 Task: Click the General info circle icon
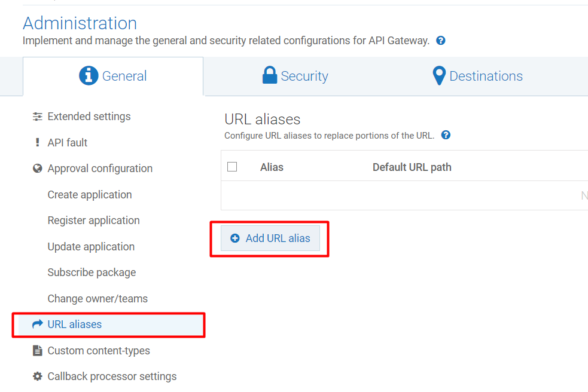pos(89,76)
